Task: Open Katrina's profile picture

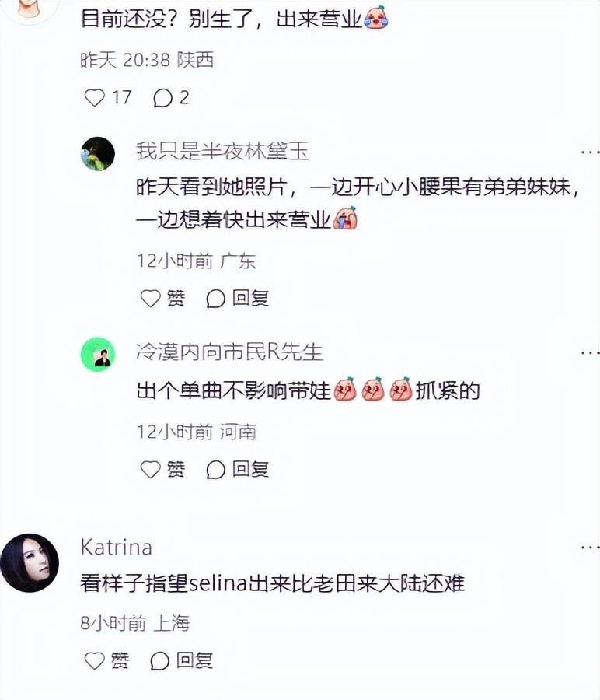Action: click(x=30, y=562)
